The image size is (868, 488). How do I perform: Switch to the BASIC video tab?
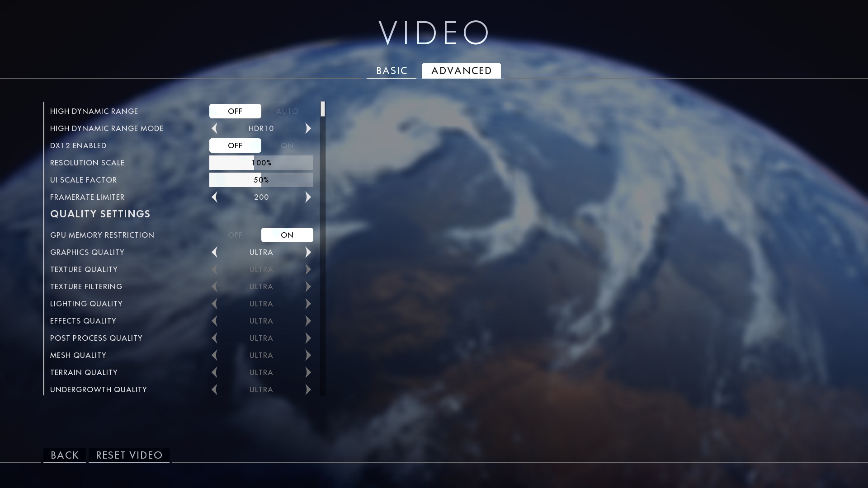pos(392,70)
